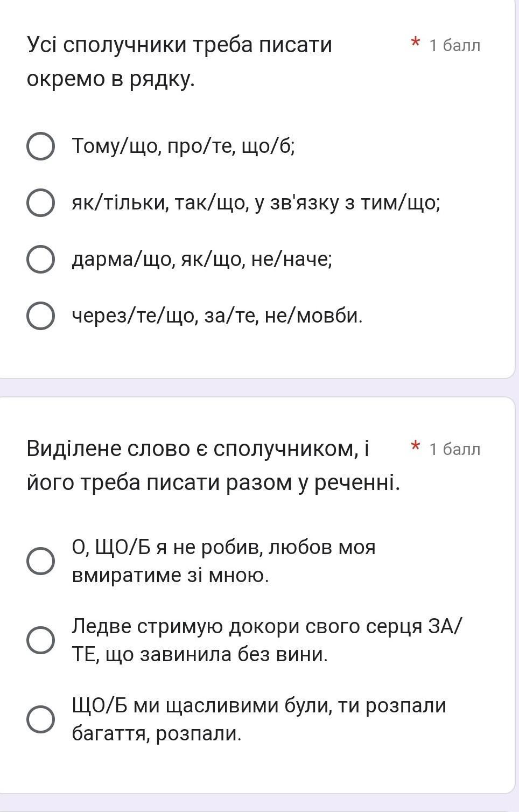Choose radio option "як/тільки, так/що"
Viewport: 519px width, 812px height.
40,203
